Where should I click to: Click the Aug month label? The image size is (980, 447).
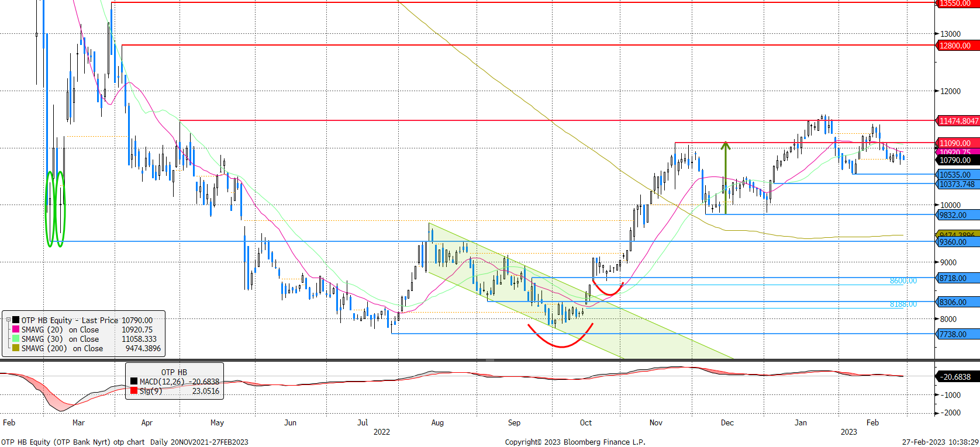[437, 422]
